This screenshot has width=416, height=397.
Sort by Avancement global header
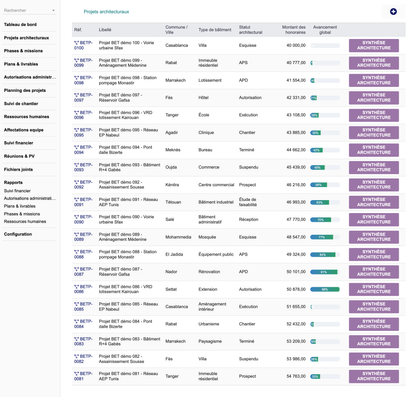coord(325,30)
